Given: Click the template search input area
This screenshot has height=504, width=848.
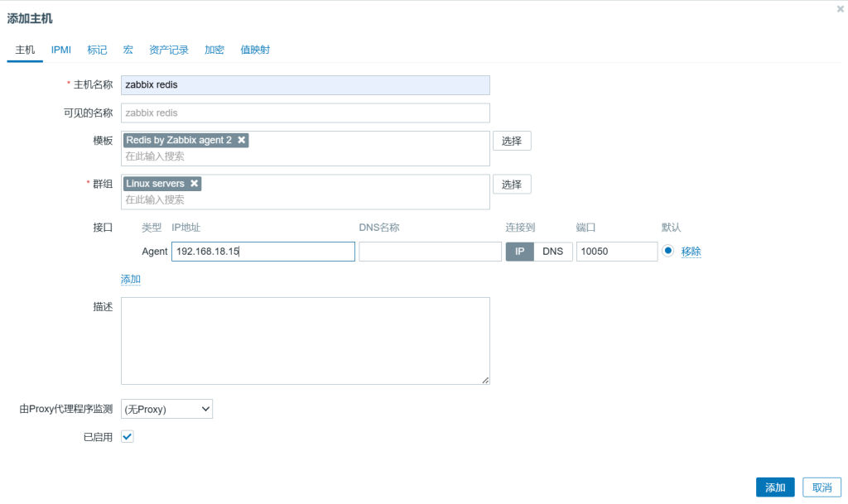Looking at the screenshot, I should [306, 156].
